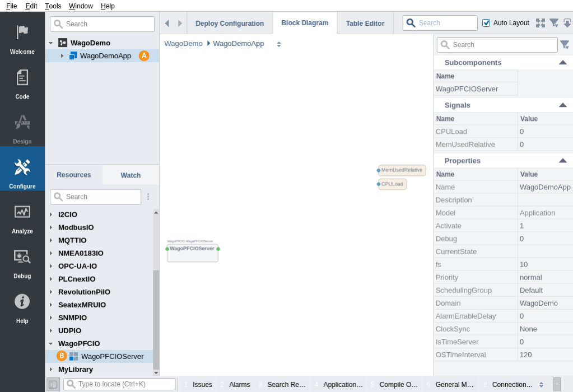Select WagoPFCIOServer in the resources tree
The height and width of the screenshot is (392, 573).
[x=112, y=356]
